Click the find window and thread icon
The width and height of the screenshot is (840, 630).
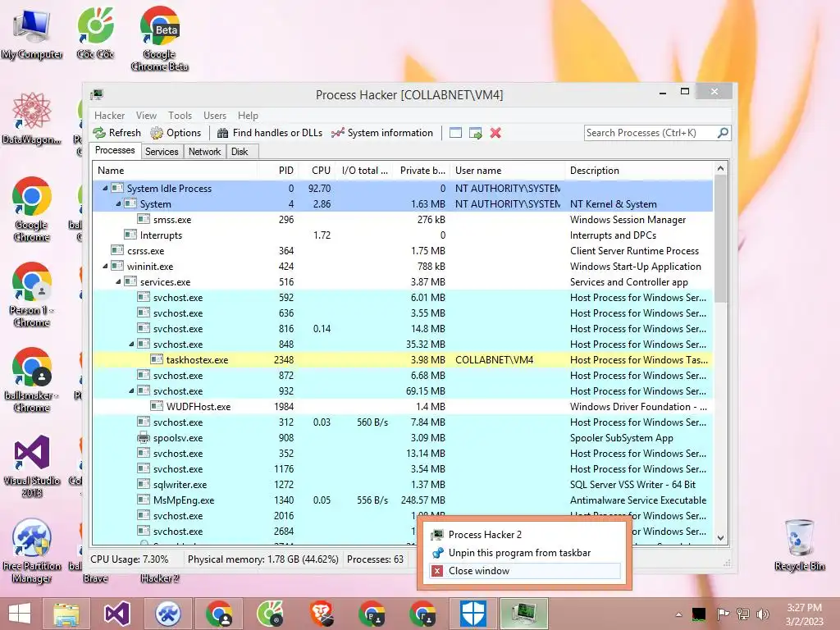click(x=476, y=133)
